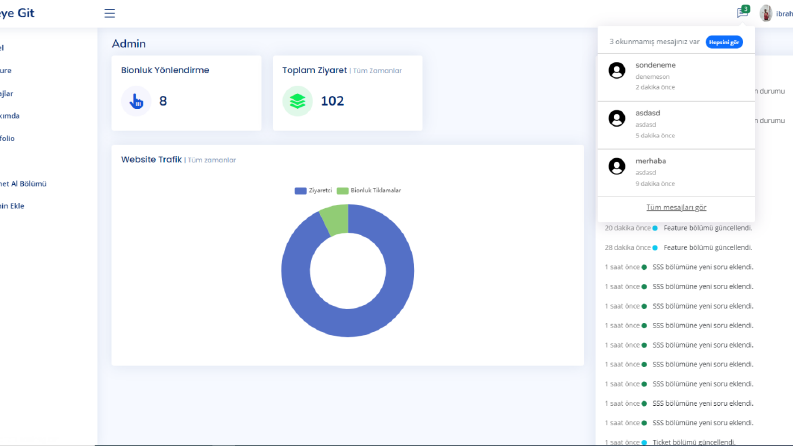Open the user profile avatar
This screenshot has width=793, height=446.
[x=766, y=13]
